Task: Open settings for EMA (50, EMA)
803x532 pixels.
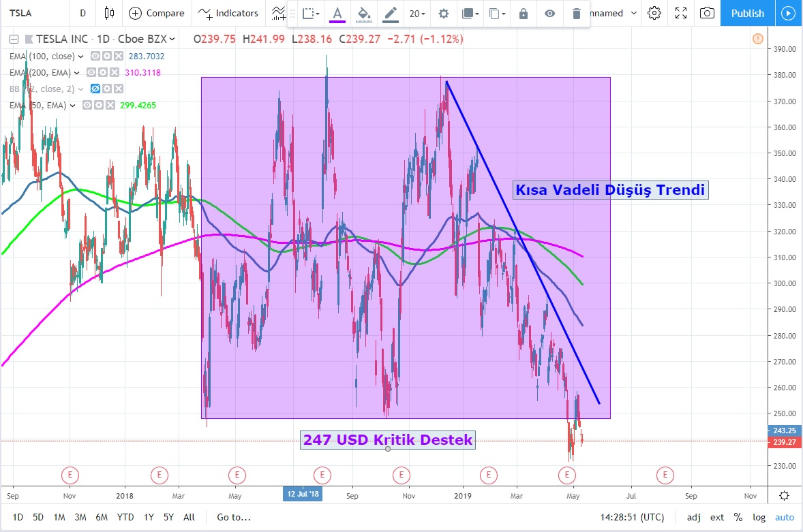Action: click(x=99, y=106)
